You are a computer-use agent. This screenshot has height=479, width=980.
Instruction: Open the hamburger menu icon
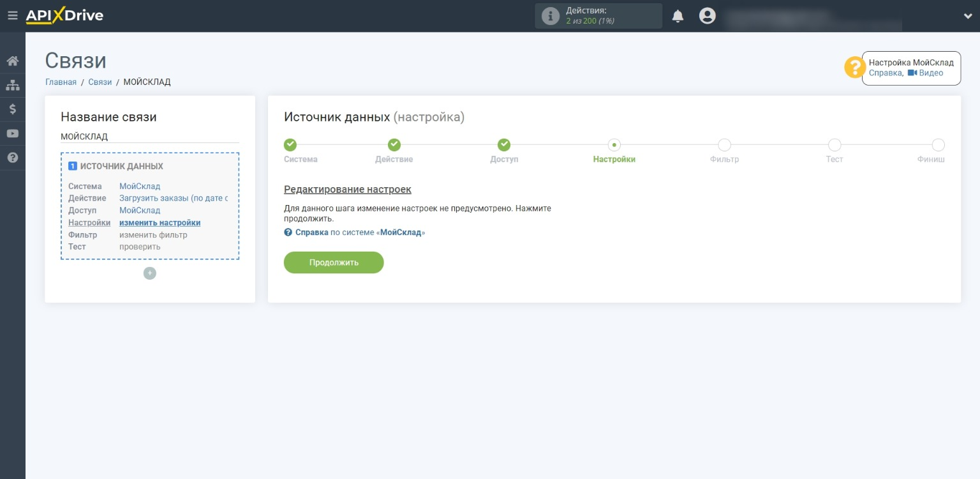[x=12, y=15]
